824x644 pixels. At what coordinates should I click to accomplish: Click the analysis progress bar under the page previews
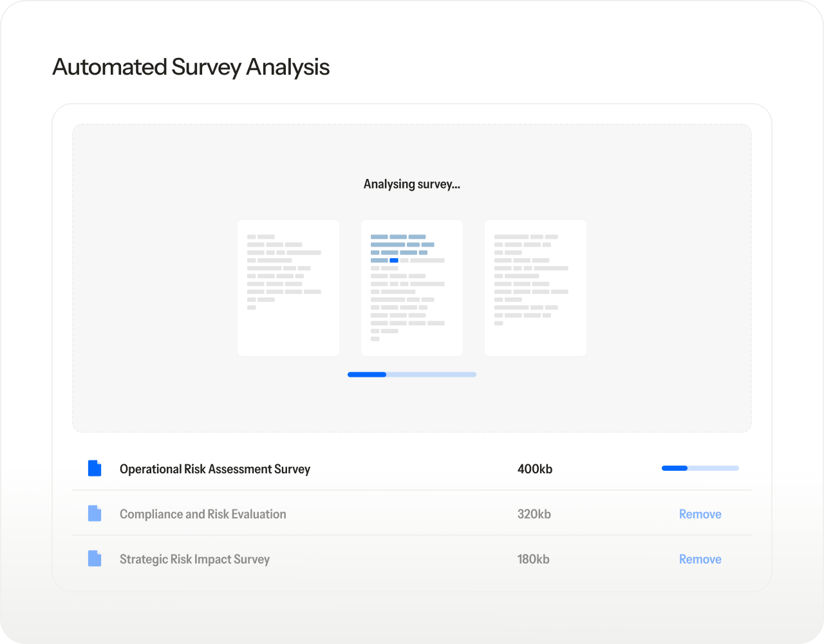412,374
